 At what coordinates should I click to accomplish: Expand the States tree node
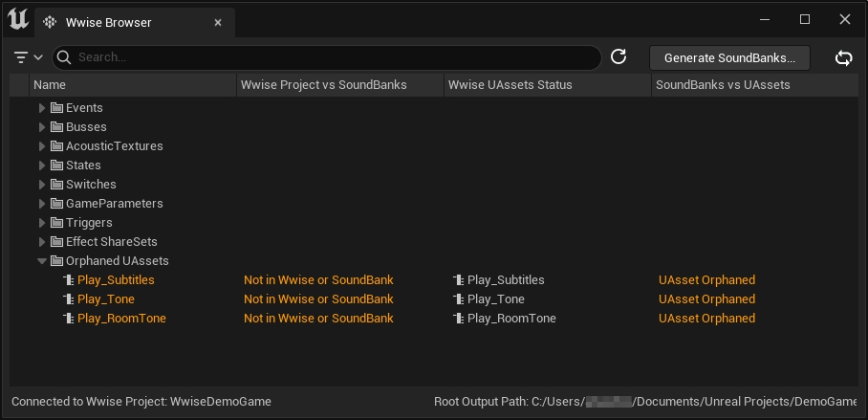(42, 166)
